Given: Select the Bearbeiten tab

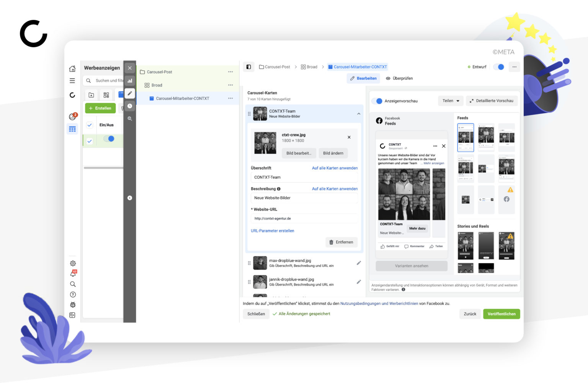Looking at the screenshot, I should tap(363, 78).
